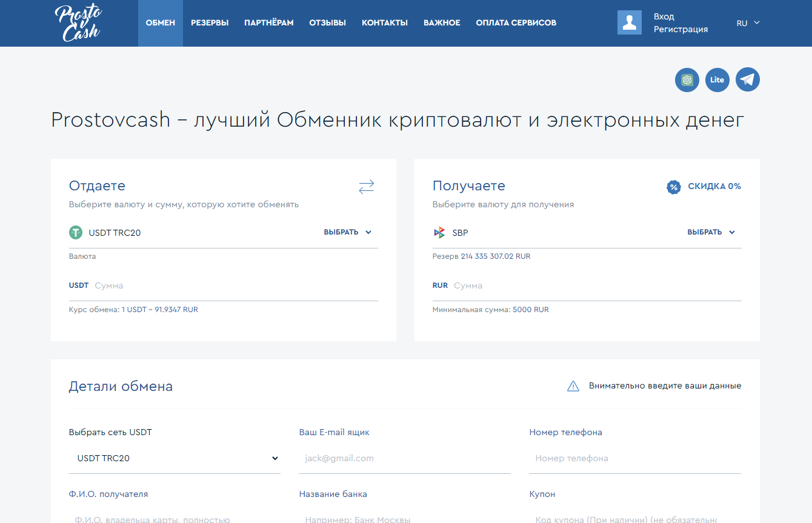Click Внимательно введите ваши данные text

pyautogui.click(x=665, y=386)
